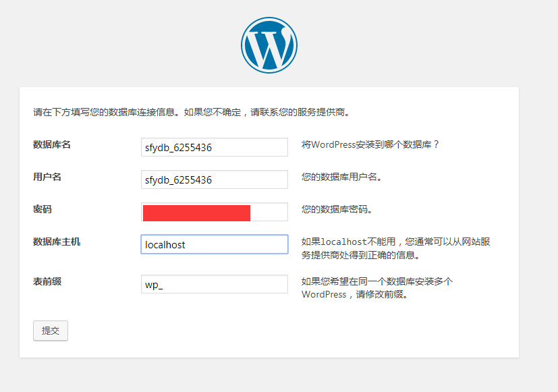Focus the 用户名 input field
The width and height of the screenshot is (558, 392).
215,179
